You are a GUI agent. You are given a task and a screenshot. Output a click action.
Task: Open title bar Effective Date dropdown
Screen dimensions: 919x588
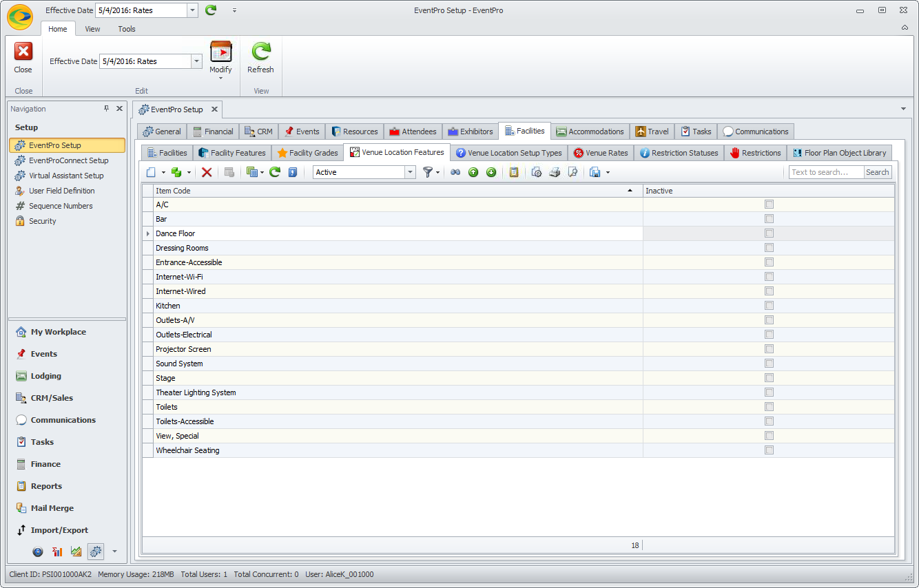(192, 10)
